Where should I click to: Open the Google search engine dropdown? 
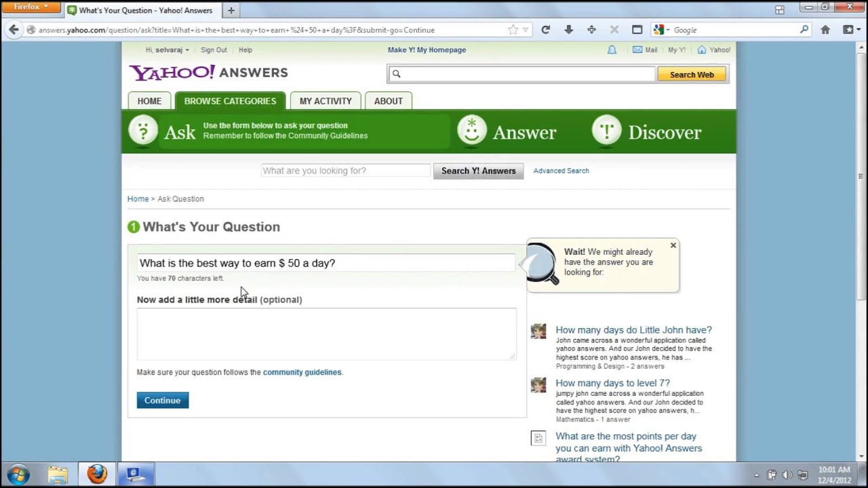tap(661, 30)
